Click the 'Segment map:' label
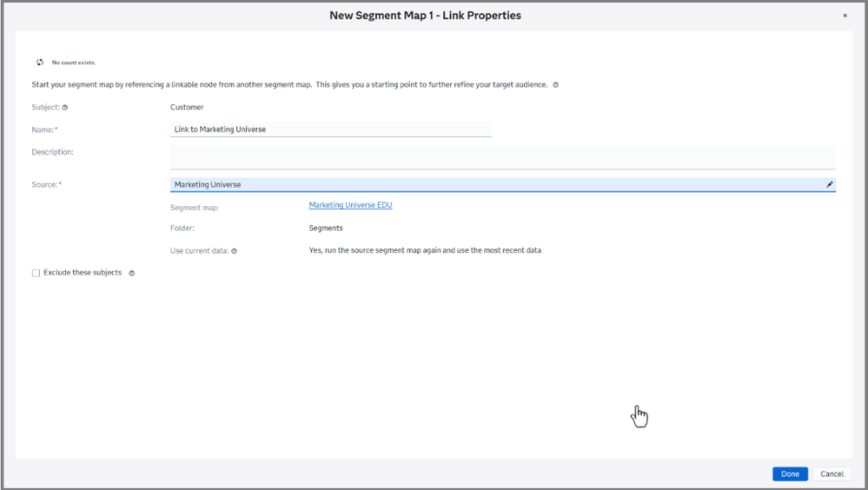This screenshot has height=490, width=868. click(x=195, y=208)
